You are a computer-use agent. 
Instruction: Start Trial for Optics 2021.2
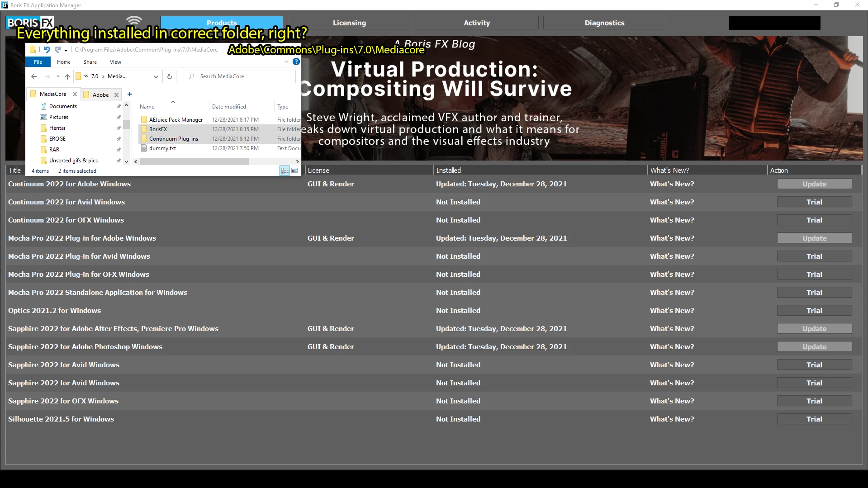point(814,311)
